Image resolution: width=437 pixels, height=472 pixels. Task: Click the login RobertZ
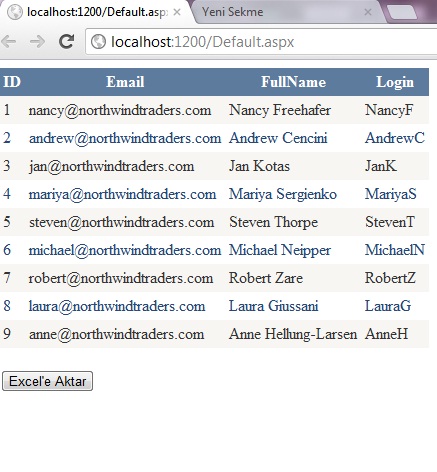click(390, 278)
